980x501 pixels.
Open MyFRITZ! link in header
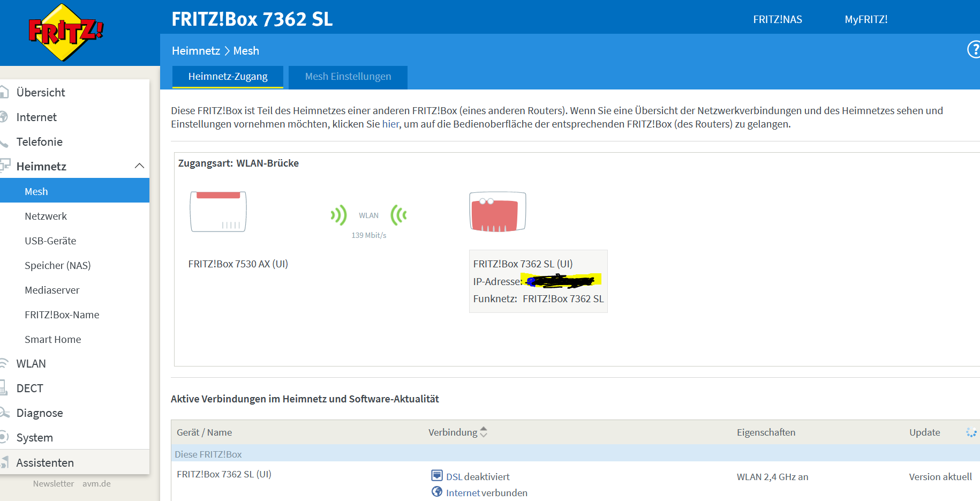[x=866, y=19]
